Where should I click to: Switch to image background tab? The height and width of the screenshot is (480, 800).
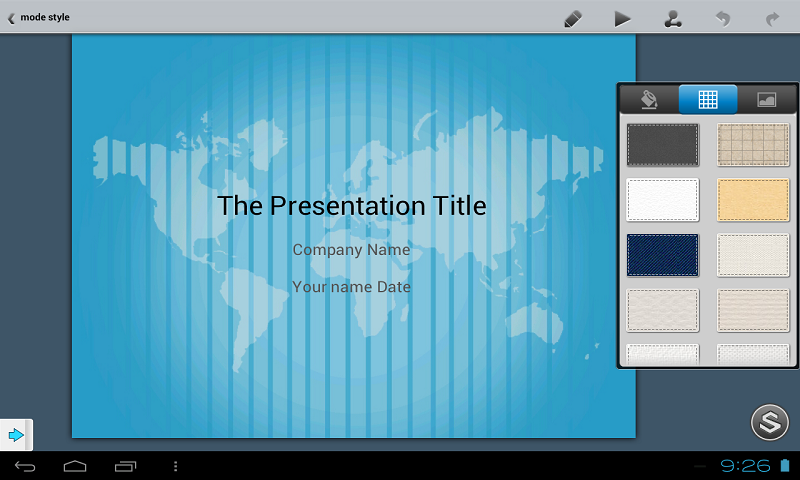tap(766, 99)
